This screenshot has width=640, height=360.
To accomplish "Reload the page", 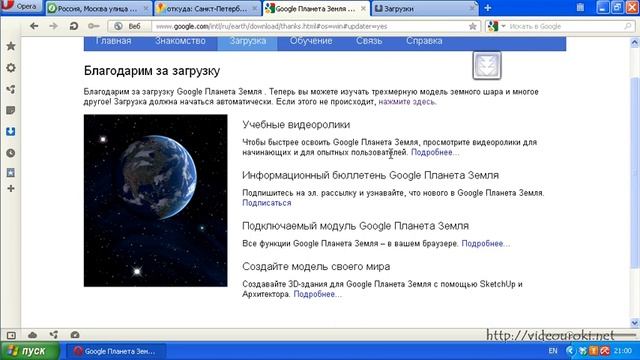I will point(73,26).
